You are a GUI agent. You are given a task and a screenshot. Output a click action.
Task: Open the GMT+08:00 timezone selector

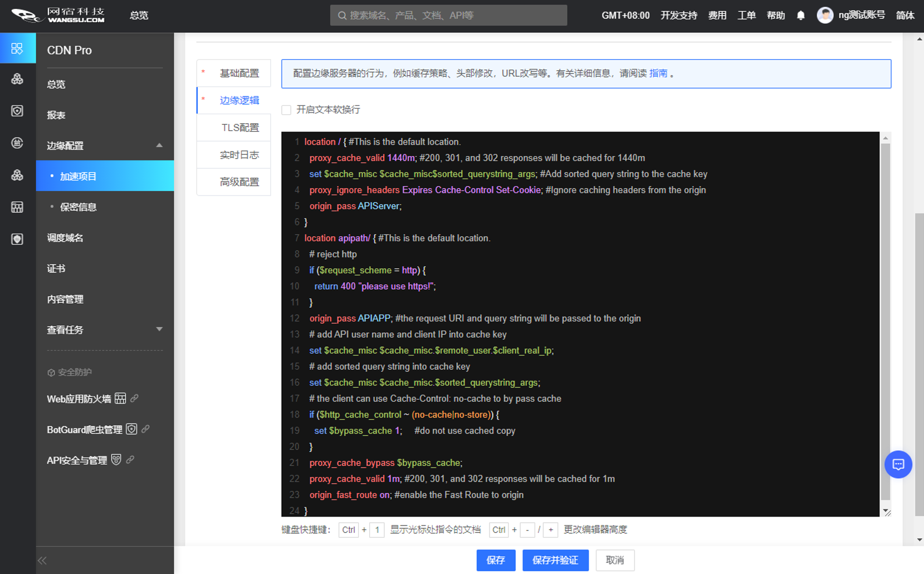click(x=625, y=15)
